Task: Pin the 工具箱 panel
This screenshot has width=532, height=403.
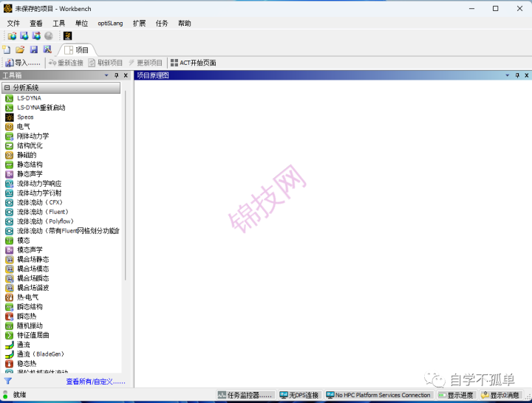Action: pyautogui.click(x=117, y=75)
